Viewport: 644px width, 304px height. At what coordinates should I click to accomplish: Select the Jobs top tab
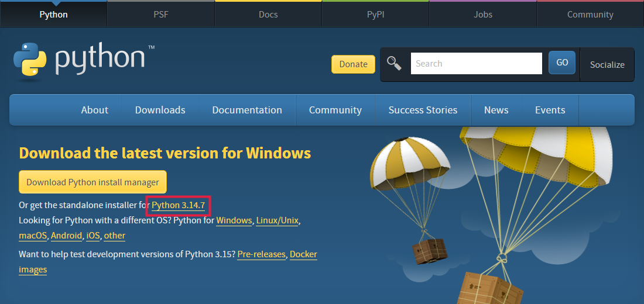click(482, 15)
